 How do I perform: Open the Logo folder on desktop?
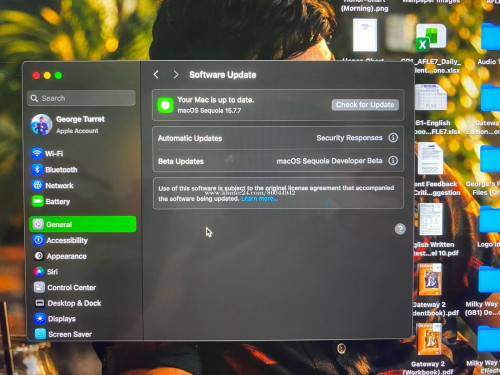point(489,219)
